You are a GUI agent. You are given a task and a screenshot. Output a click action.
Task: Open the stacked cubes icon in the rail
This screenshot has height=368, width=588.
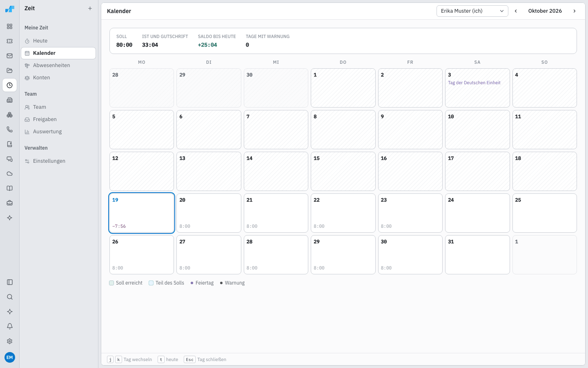10,115
